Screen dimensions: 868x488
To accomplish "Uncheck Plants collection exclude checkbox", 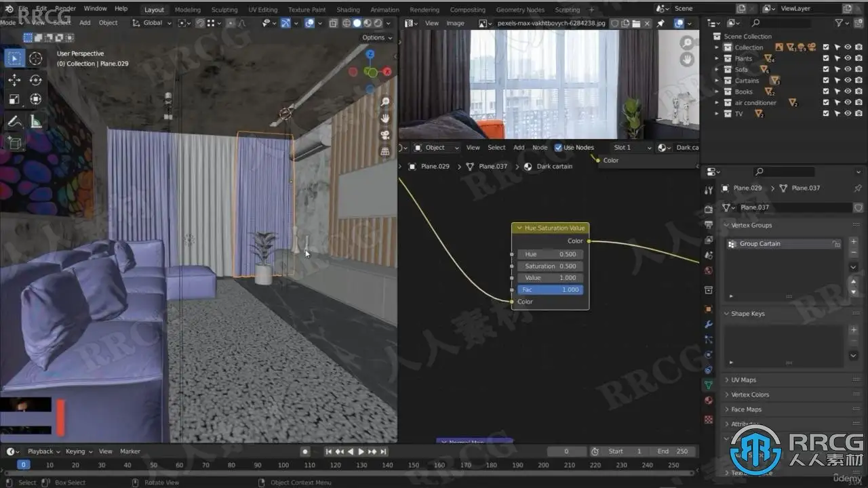I will tap(826, 58).
